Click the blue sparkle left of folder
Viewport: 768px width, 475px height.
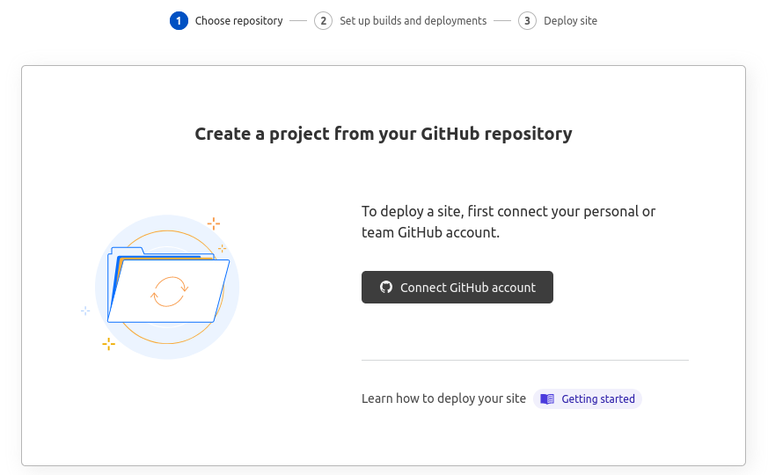tap(86, 311)
